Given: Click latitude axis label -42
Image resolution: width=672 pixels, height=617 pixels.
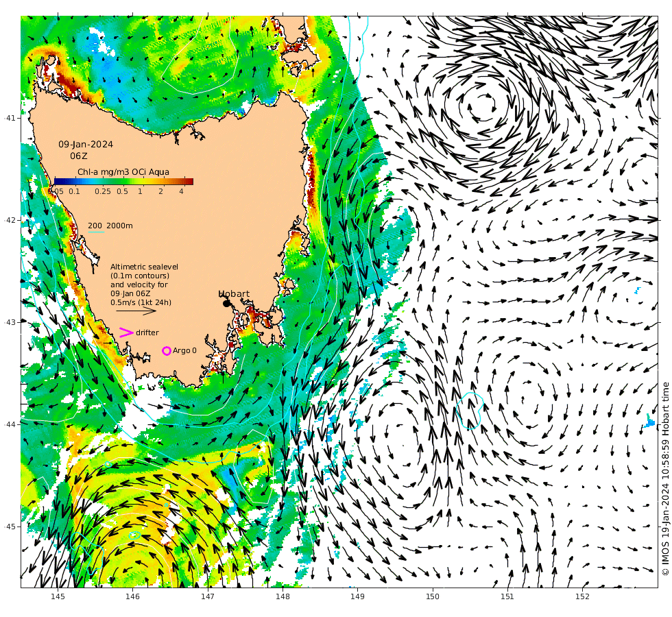Looking at the screenshot, I should coord(10,220).
